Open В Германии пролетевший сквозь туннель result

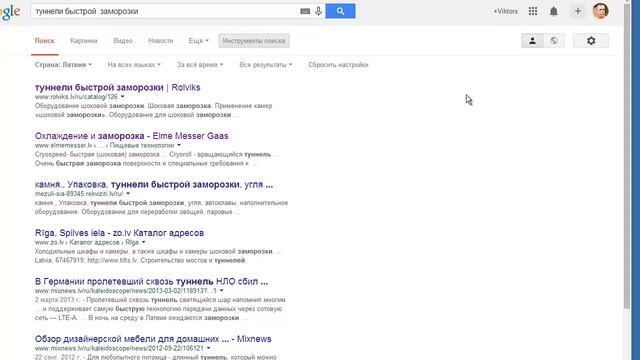[151, 282]
